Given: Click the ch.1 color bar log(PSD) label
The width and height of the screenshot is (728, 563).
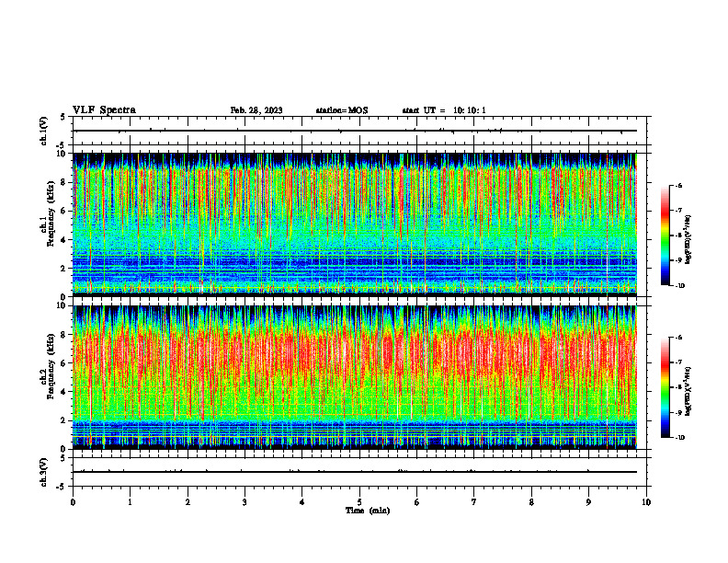Looking at the screenshot, I should 688,240.
